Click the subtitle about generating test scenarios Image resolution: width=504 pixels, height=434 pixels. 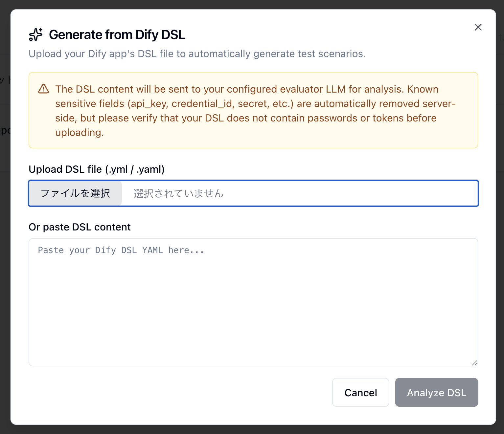197,54
